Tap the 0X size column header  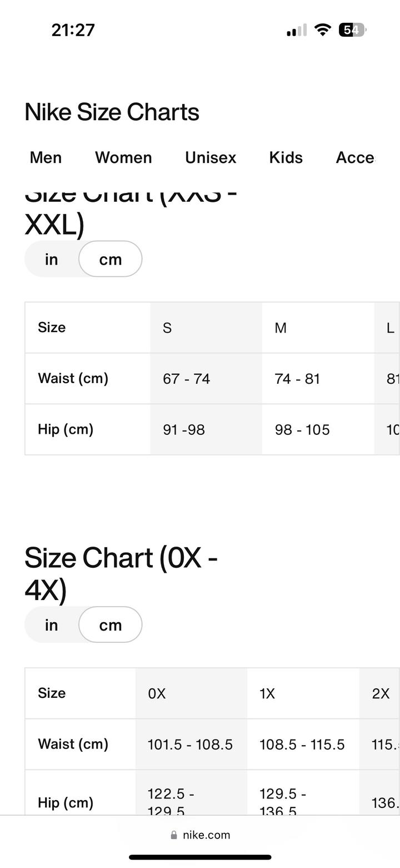point(157,694)
